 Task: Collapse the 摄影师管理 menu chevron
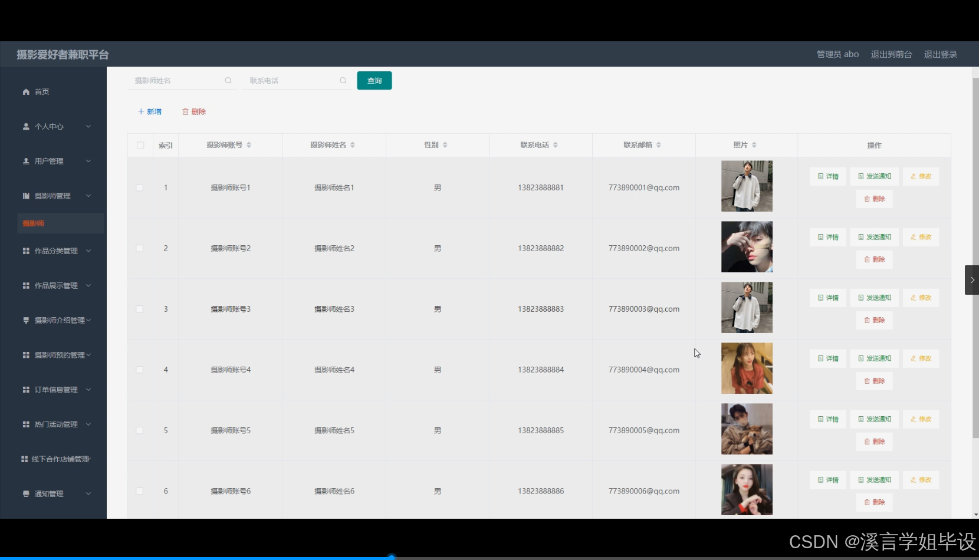click(x=88, y=196)
